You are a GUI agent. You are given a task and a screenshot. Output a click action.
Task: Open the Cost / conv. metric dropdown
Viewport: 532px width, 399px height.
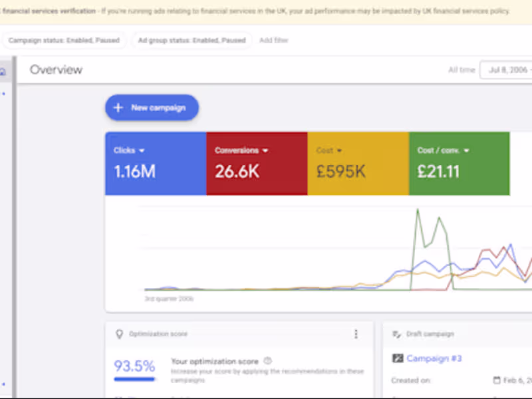coord(467,150)
